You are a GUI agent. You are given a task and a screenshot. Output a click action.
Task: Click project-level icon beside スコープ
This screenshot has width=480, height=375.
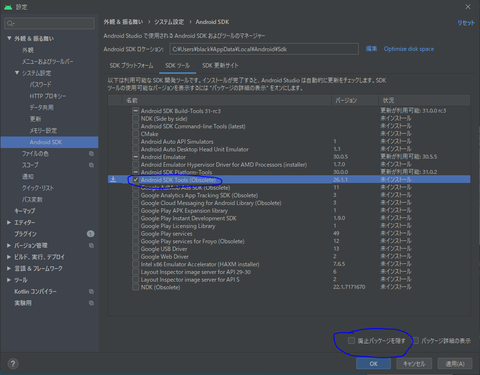point(91,165)
